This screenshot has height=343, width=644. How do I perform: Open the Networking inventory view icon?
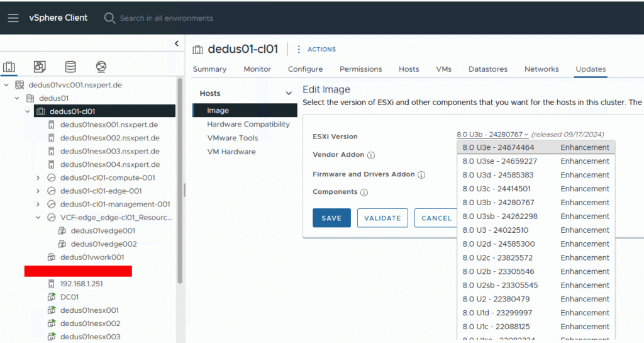(x=101, y=67)
